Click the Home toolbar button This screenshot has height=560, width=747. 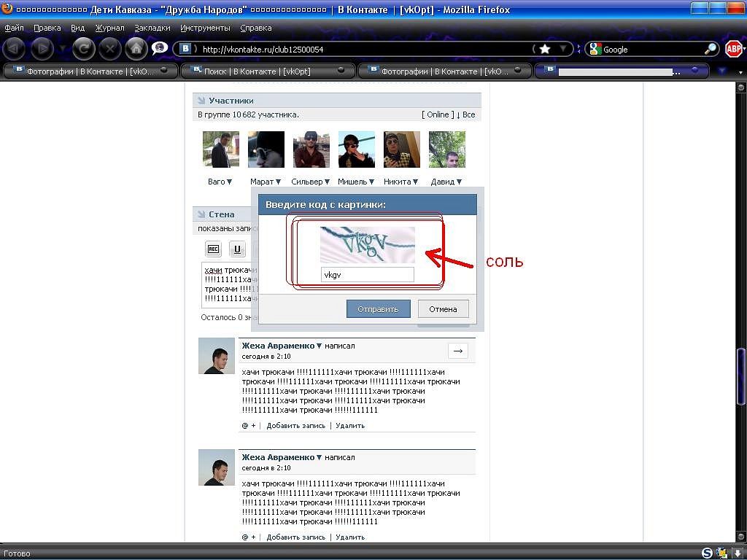click(135, 49)
